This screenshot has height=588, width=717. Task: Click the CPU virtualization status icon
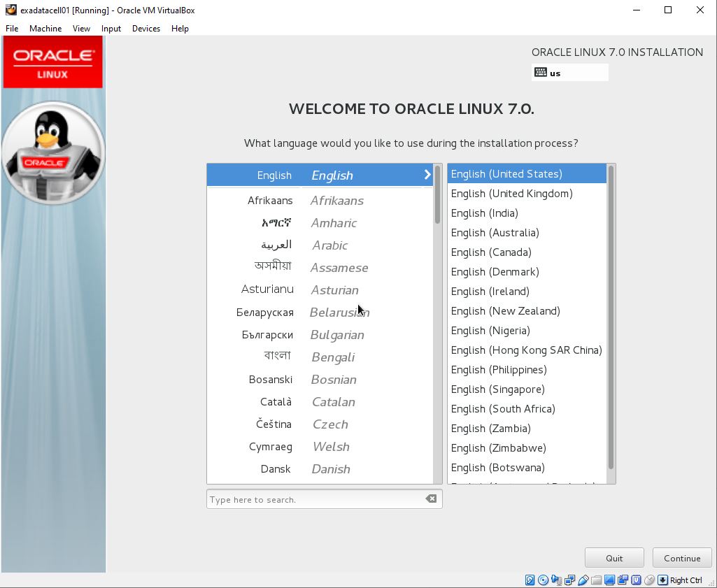636,580
